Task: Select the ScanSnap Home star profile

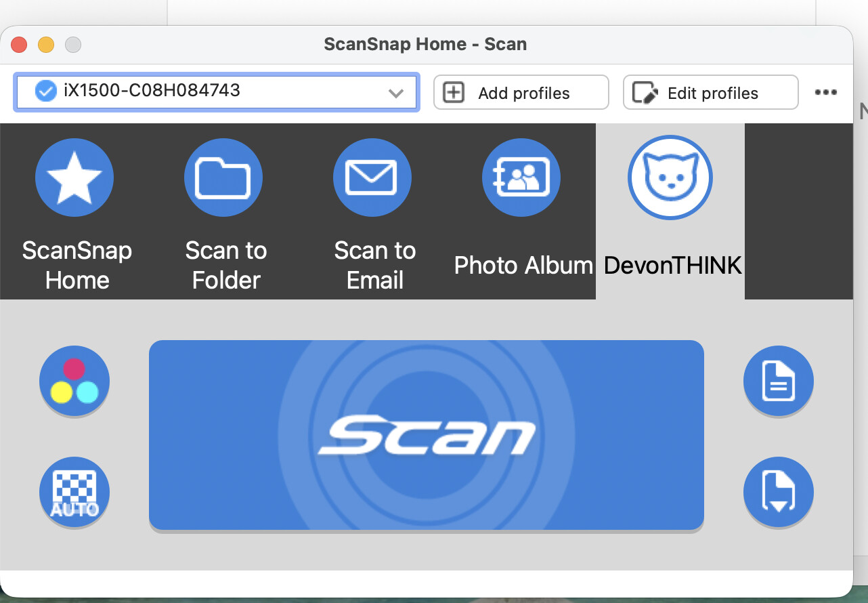Action: pos(74,178)
